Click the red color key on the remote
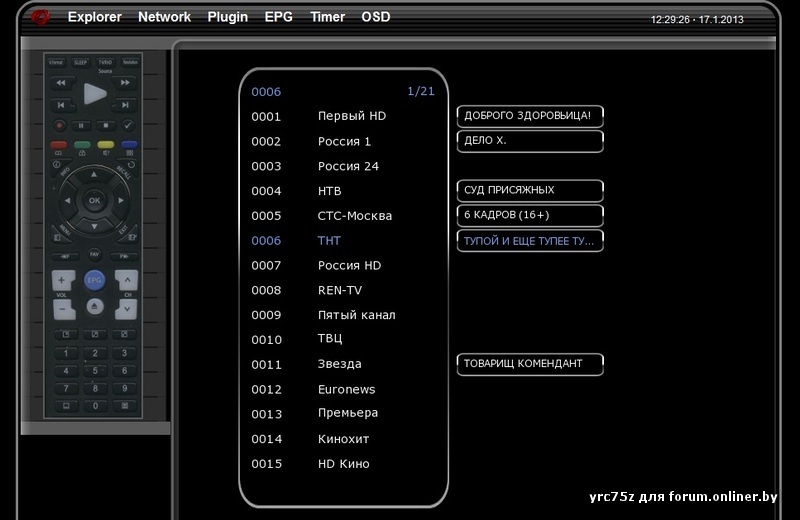The image size is (800, 520). 59,145
